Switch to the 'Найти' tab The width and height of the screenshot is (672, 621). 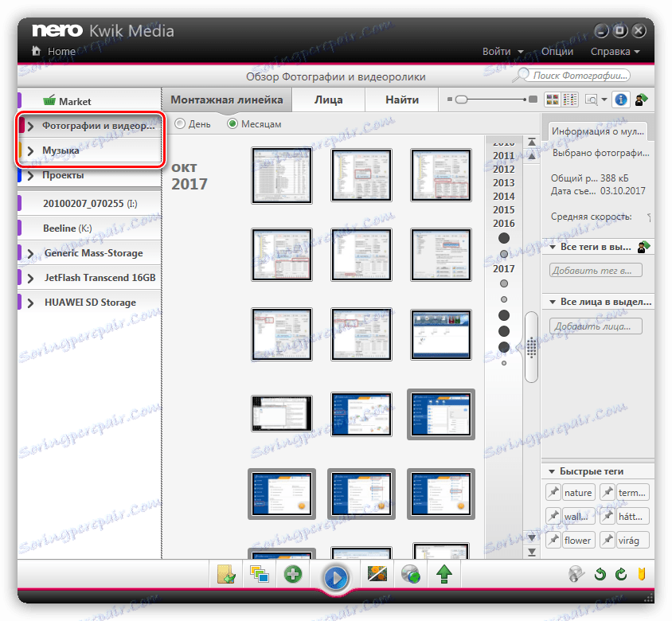pyautogui.click(x=402, y=100)
